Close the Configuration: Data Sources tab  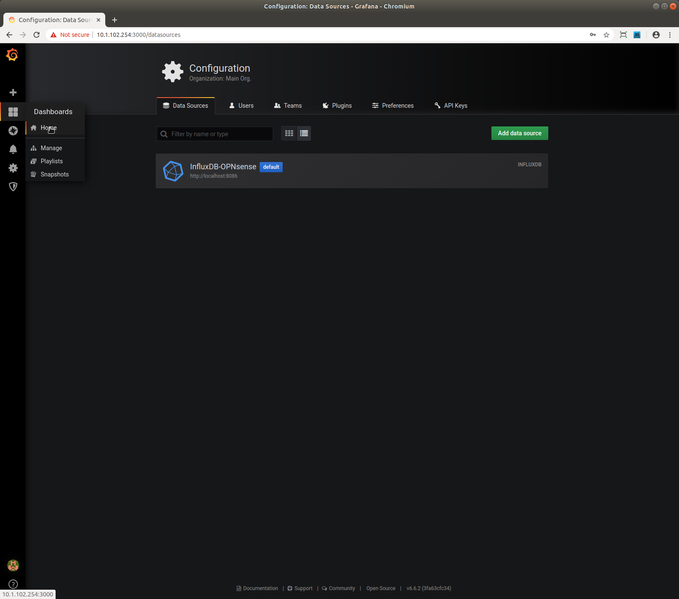(x=98, y=20)
